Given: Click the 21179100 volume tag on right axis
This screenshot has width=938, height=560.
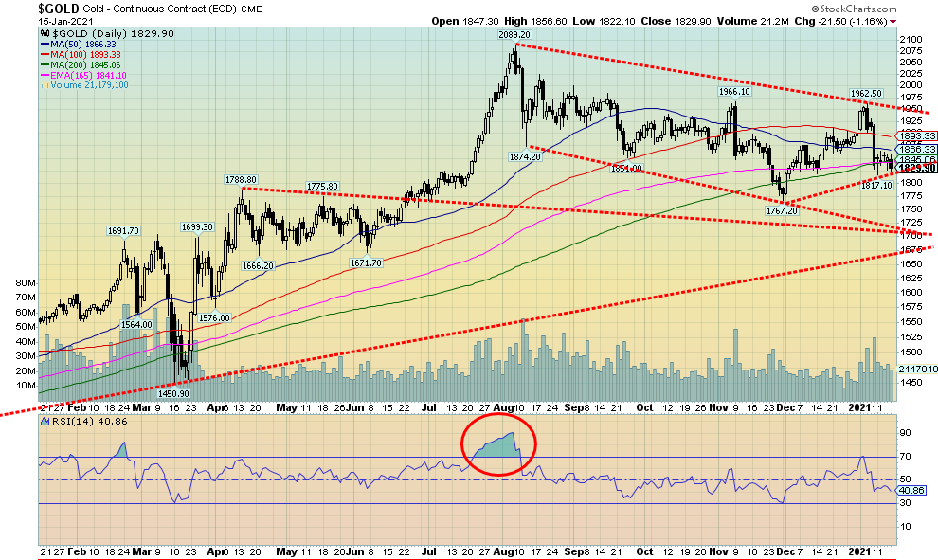Looking at the screenshot, I should tap(917, 369).
